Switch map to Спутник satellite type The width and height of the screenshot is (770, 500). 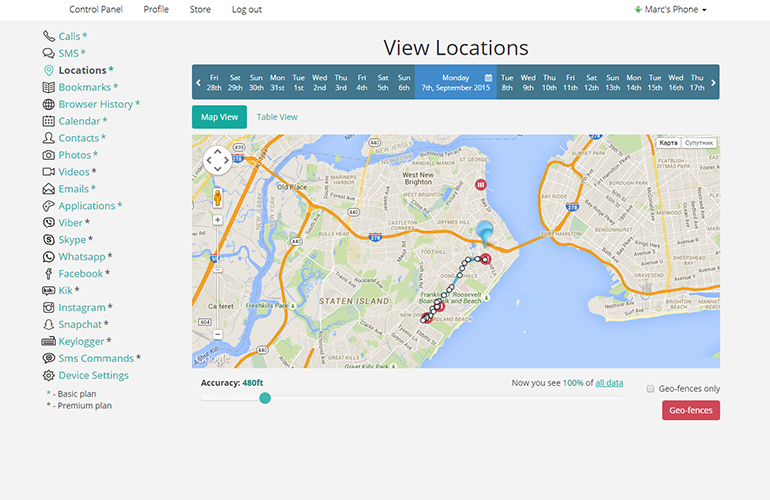(699, 143)
